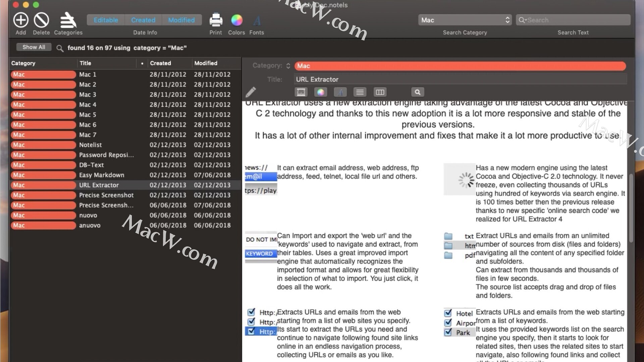Click the columns icon in note toolbar
644x362 pixels.
coord(380,92)
